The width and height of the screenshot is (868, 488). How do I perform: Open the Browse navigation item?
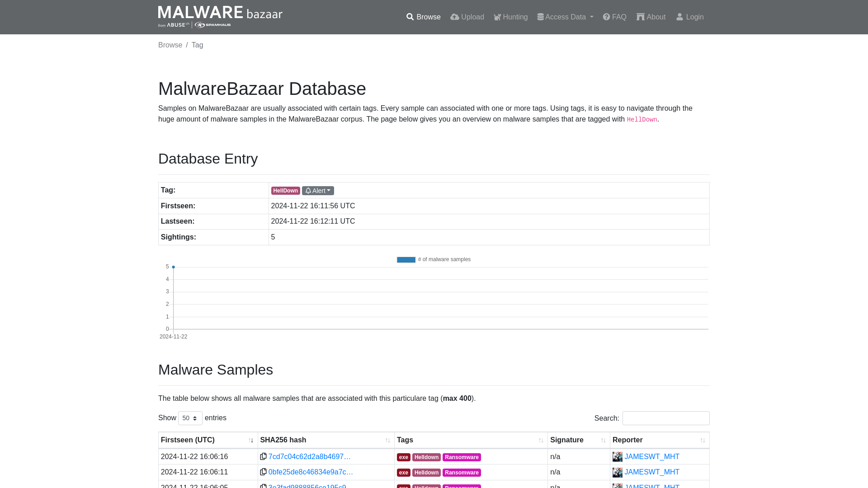click(x=423, y=17)
